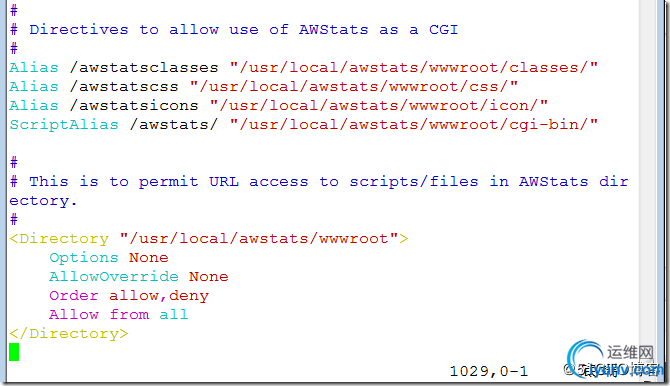This screenshot has width=670, height=386.
Task: Click the Options directive keyword
Action: coord(84,258)
